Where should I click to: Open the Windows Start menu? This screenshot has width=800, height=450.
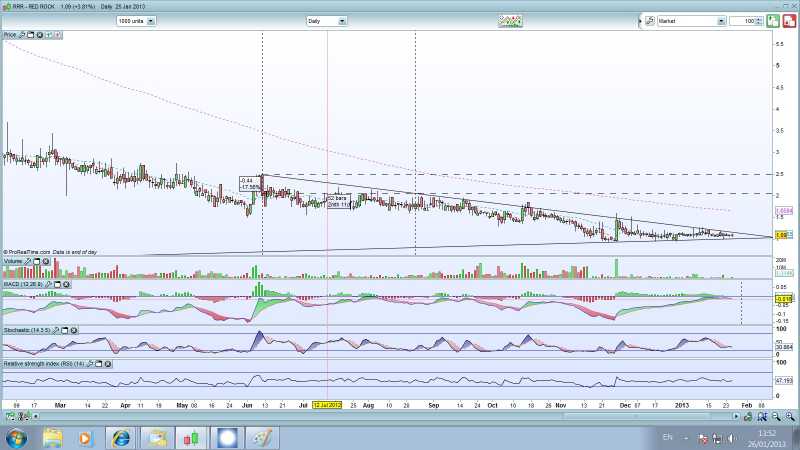tap(16, 437)
